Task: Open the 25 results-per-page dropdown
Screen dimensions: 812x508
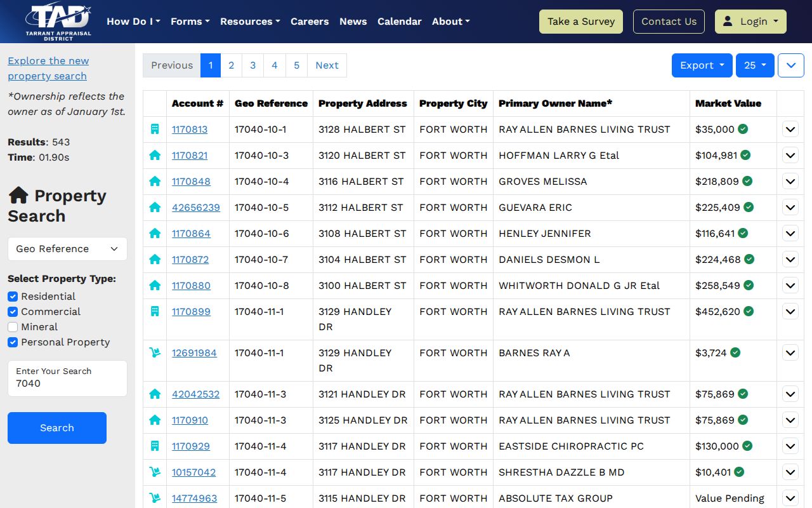Action: (755, 65)
